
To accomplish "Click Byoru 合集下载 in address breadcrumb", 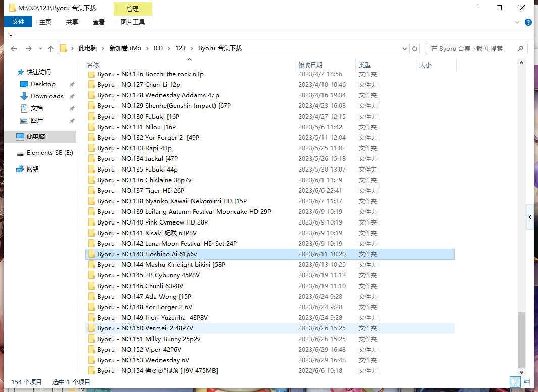I will click(220, 48).
